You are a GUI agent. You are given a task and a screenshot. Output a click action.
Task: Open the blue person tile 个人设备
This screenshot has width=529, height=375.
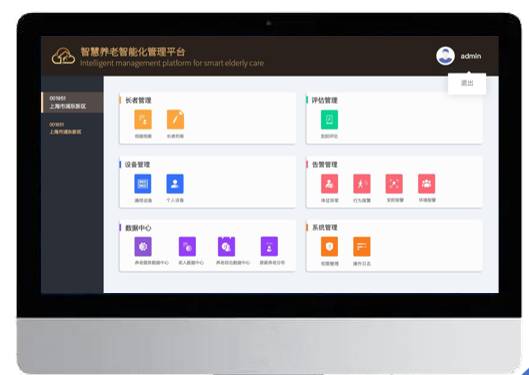click(175, 183)
